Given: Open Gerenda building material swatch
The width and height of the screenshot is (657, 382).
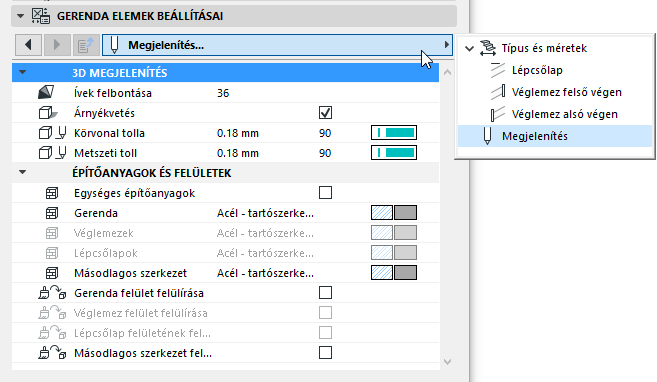Looking at the screenshot, I should pos(394,213).
